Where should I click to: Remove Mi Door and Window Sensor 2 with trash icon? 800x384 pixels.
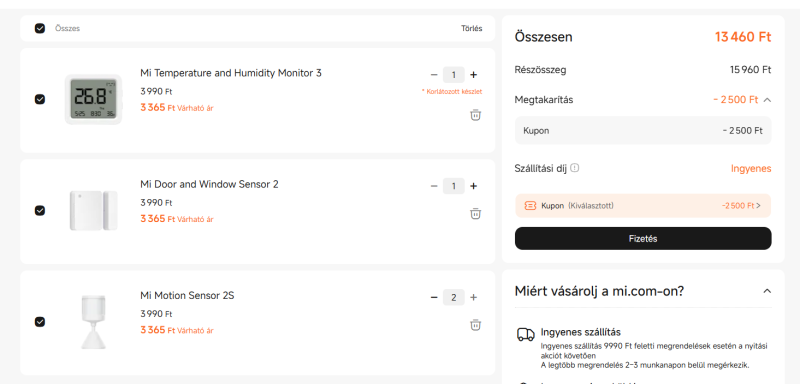tap(475, 213)
